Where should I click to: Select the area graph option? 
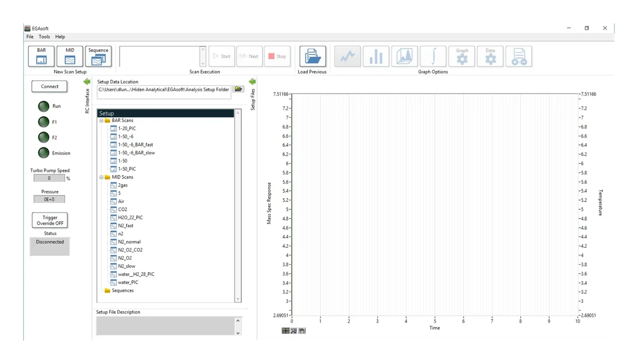[x=405, y=56]
